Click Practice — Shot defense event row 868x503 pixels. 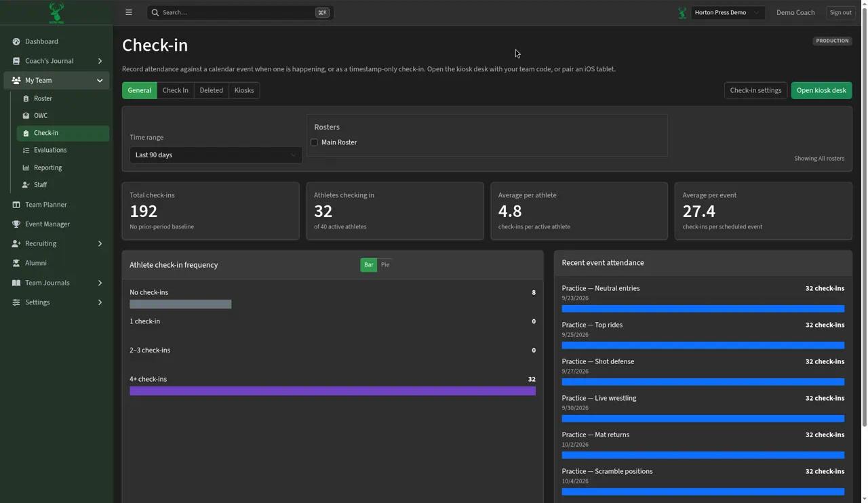pos(703,371)
